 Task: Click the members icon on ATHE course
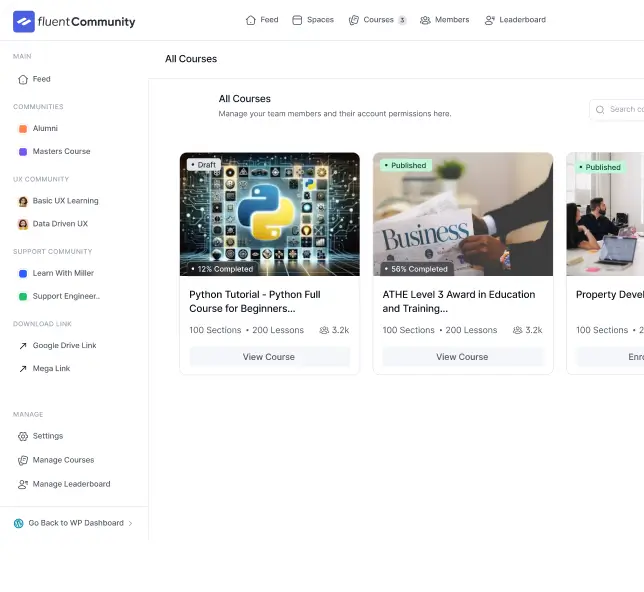(x=518, y=330)
